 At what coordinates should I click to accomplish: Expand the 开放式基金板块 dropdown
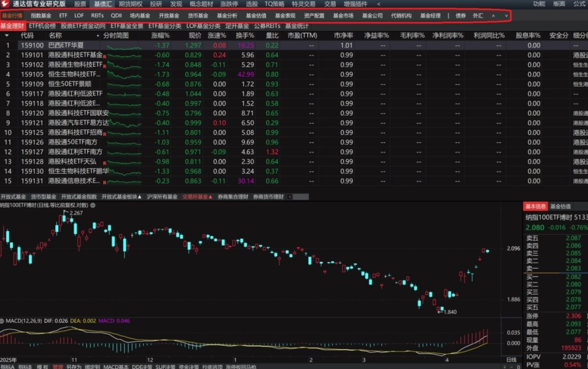[x=121, y=197]
